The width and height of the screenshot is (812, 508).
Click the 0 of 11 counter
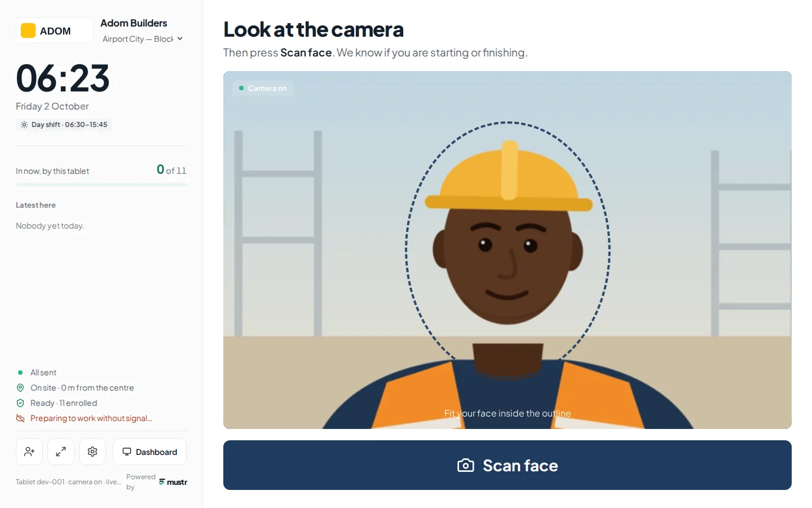coord(171,170)
